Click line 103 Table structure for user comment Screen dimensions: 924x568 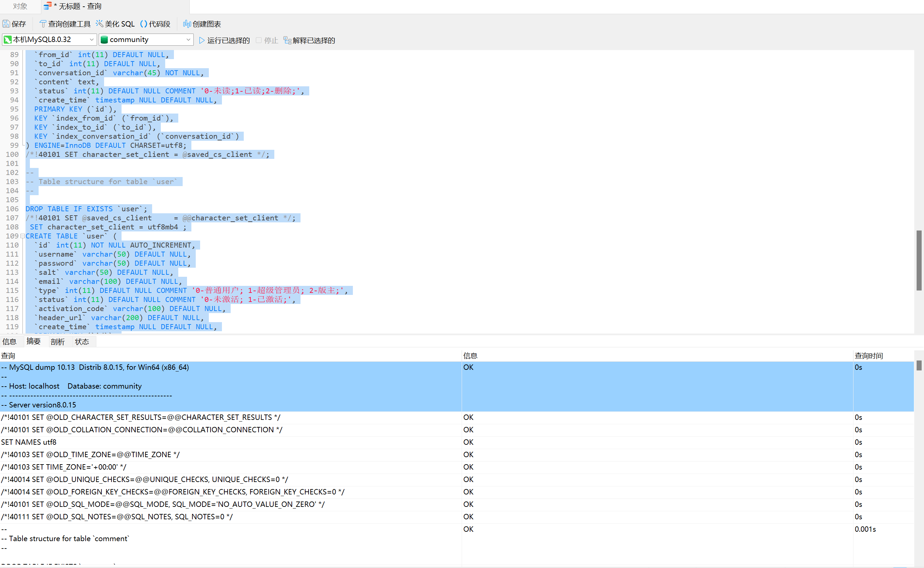pyautogui.click(x=101, y=181)
